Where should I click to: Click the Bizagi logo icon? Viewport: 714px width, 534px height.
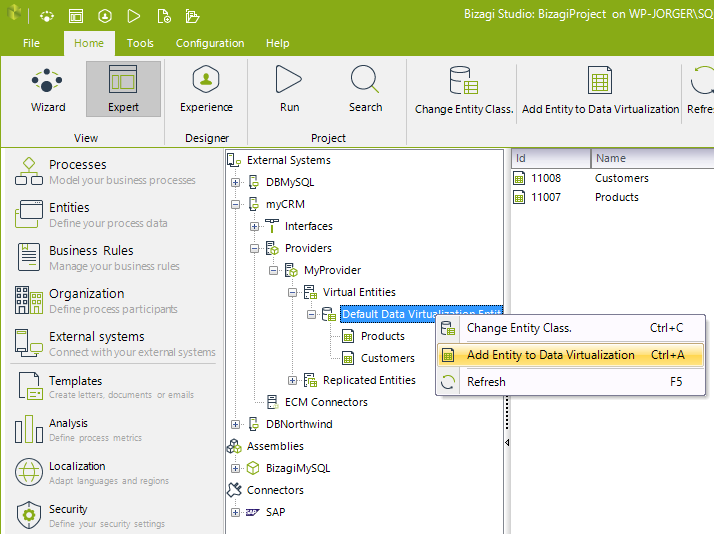tap(14, 13)
